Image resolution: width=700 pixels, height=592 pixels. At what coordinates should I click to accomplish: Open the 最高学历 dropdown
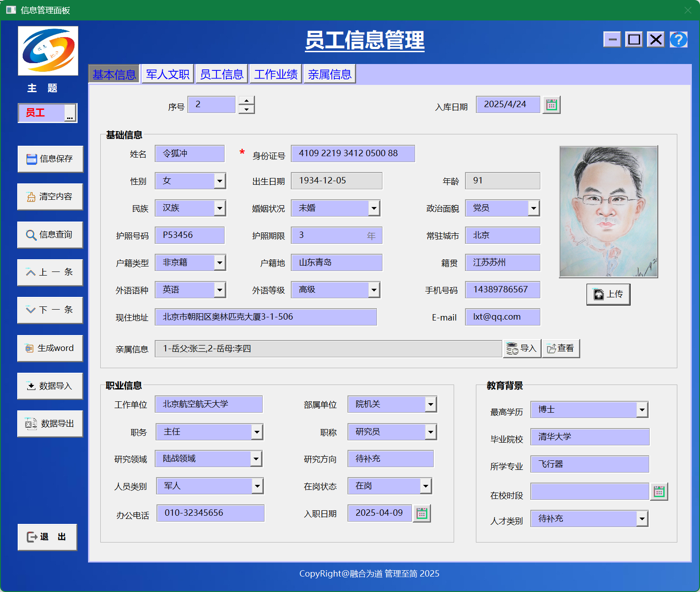coord(642,409)
